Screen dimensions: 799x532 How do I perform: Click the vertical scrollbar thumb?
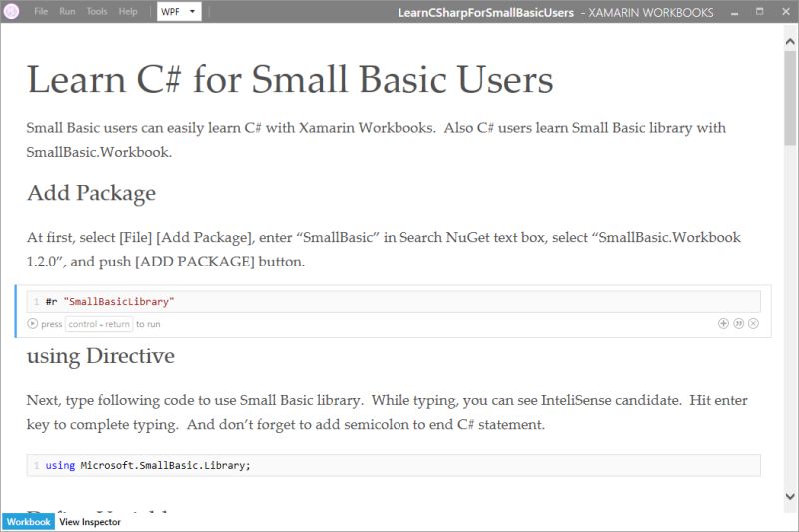790,99
